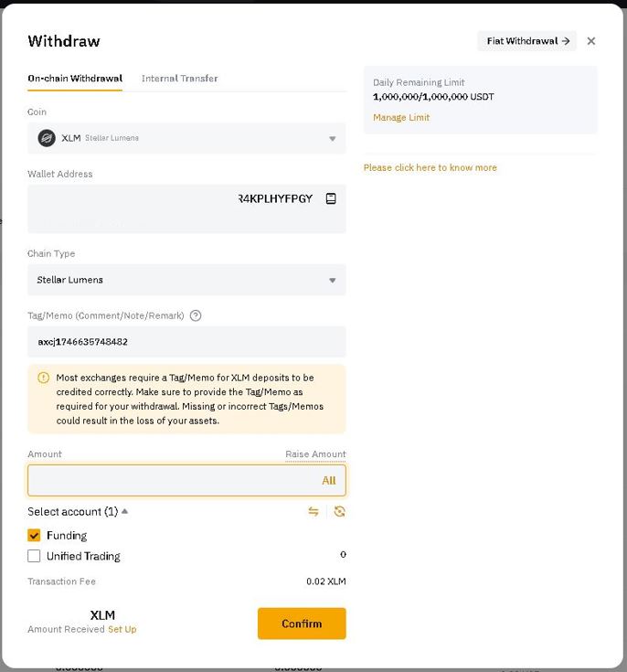Viewport: 627px width, 672px height.
Task: Click the XLM Stellar Lumens coin logo
Action: 47,138
